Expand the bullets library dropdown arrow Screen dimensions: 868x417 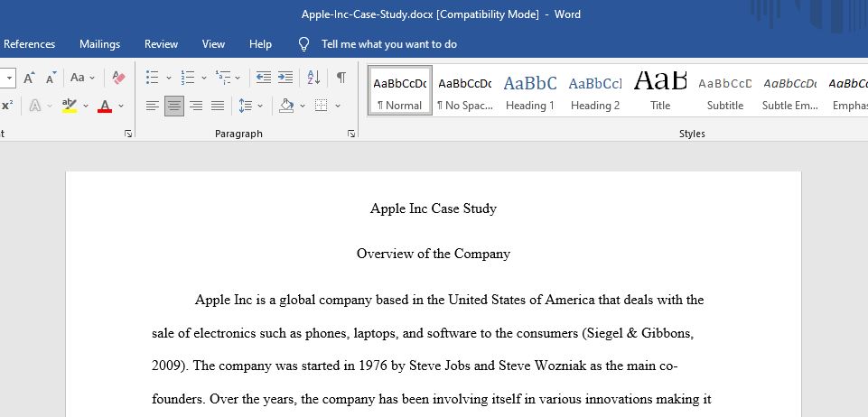pyautogui.click(x=168, y=78)
